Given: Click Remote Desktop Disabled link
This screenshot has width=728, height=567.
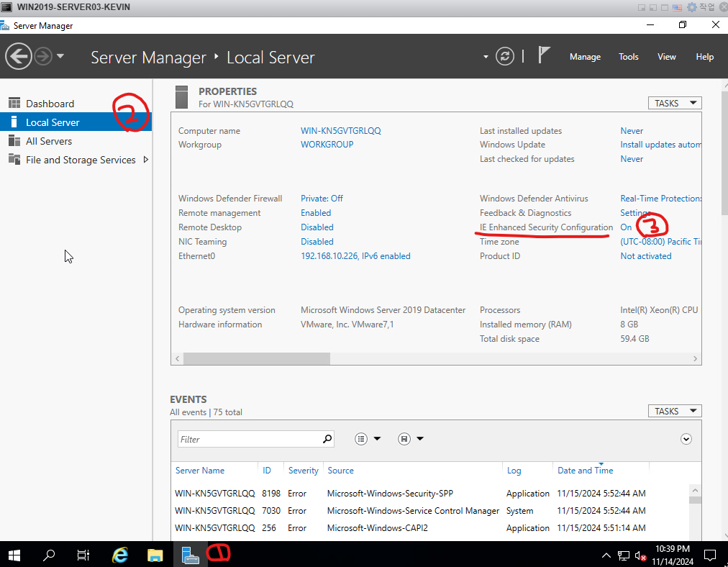Looking at the screenshot, I should click(317, 227).
